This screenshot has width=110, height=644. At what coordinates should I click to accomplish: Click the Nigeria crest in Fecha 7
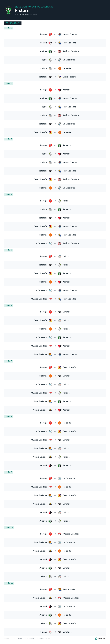(x=60, y=393)
